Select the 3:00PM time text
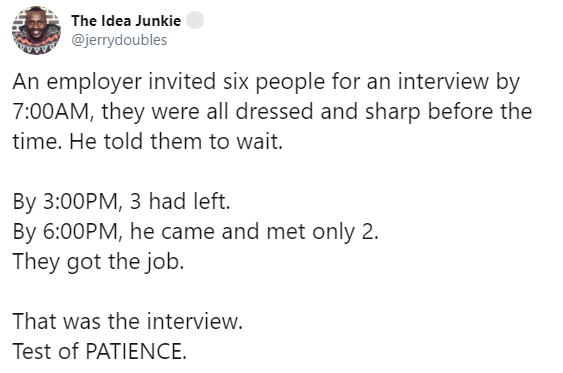Viewport: 563px width, 373px height. click(x=81, y=201)
